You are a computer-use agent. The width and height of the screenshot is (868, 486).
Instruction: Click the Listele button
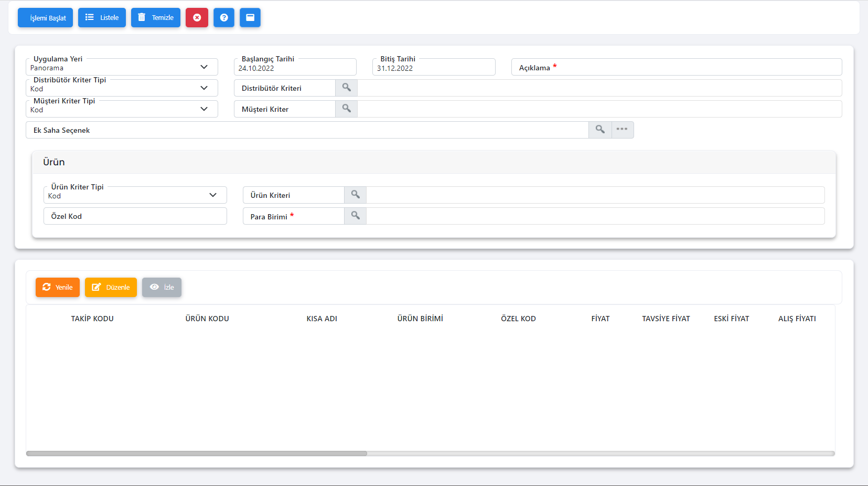pyautogui.click(x=102, y=18)
